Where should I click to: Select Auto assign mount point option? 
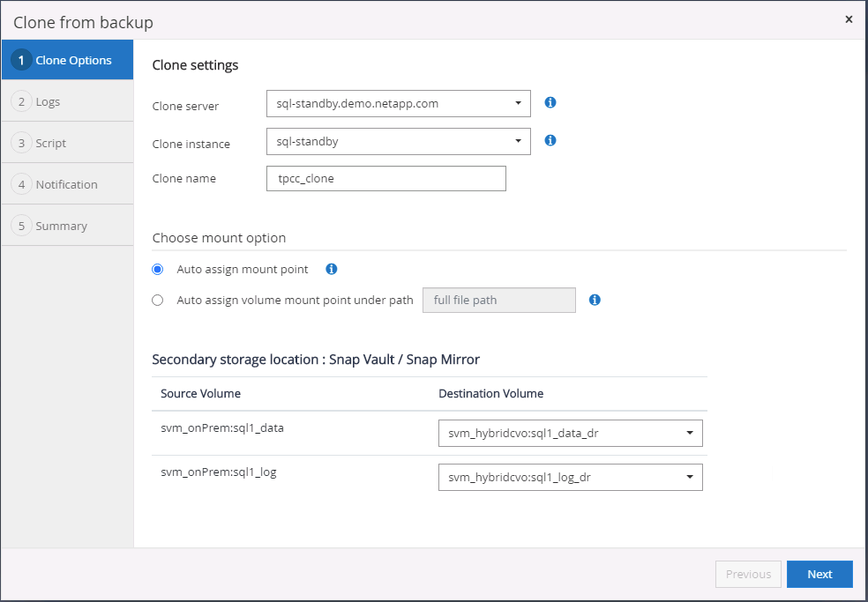[158, 270]
